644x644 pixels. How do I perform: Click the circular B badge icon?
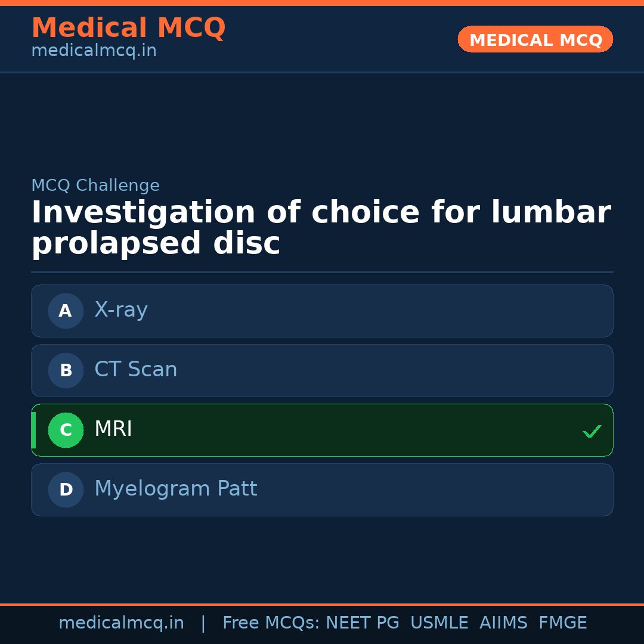point(66,370)
